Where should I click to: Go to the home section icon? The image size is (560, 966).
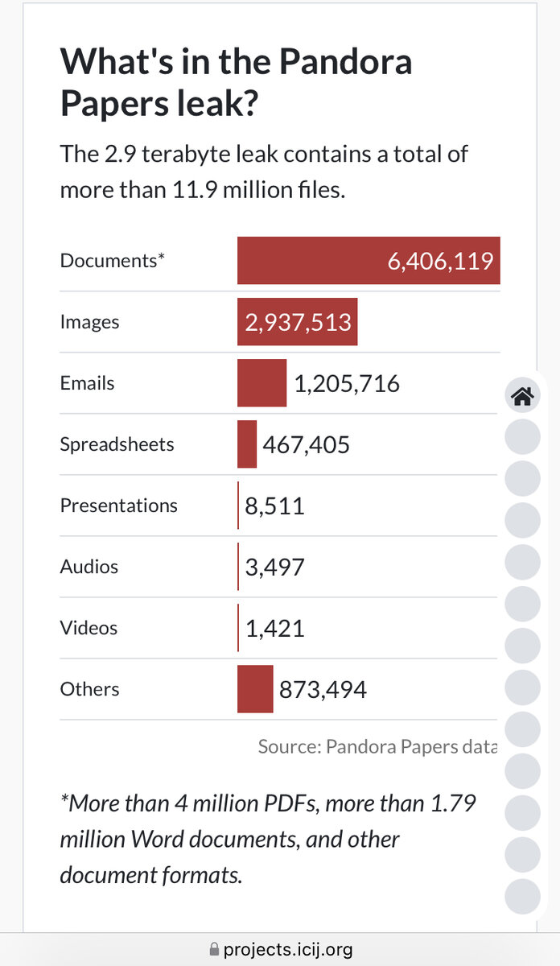(x=522, y=395)
